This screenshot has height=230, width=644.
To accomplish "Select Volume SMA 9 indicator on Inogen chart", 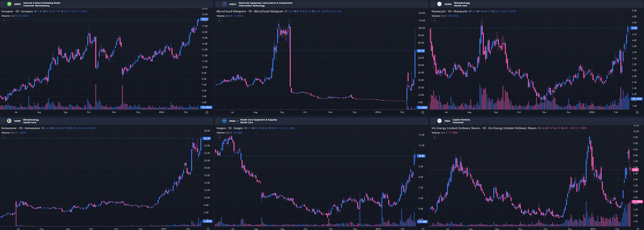I will click(224, 133).
